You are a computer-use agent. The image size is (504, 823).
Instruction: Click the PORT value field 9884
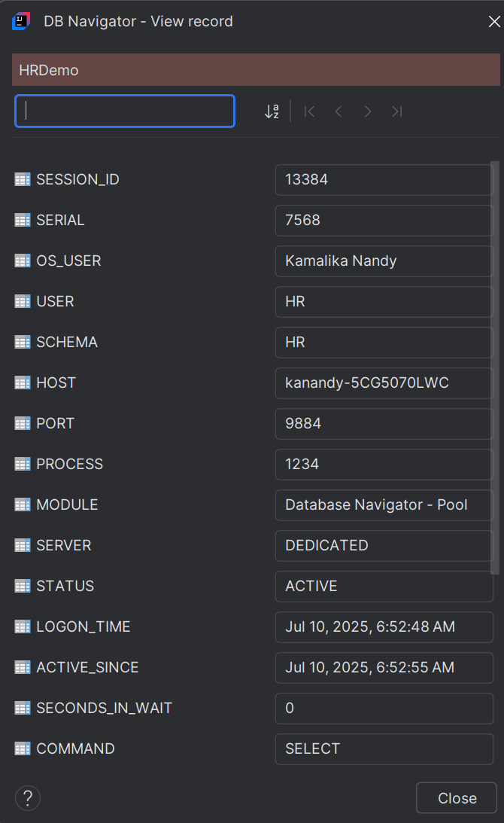[x=384, y=424]
